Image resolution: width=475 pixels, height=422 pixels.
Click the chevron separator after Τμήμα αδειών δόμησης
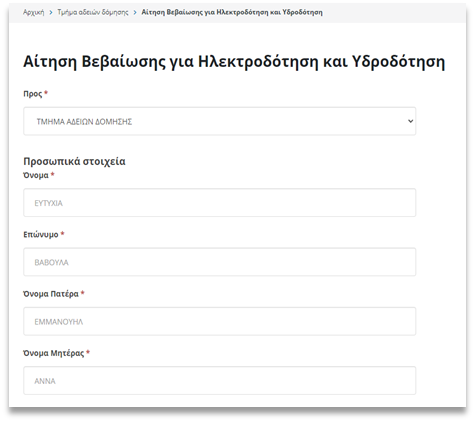pyautogui.click(x=135, y=12)
